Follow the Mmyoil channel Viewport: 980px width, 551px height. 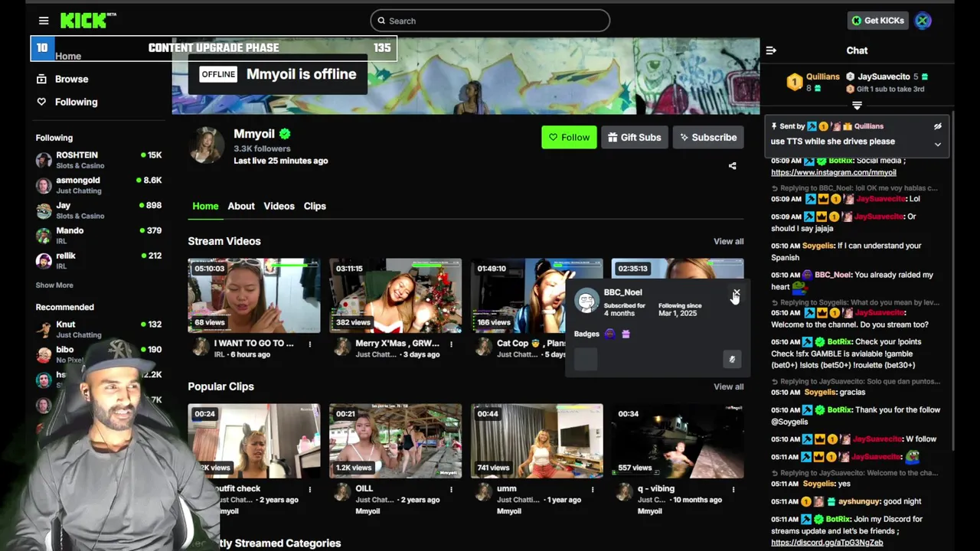pos(569,137)
